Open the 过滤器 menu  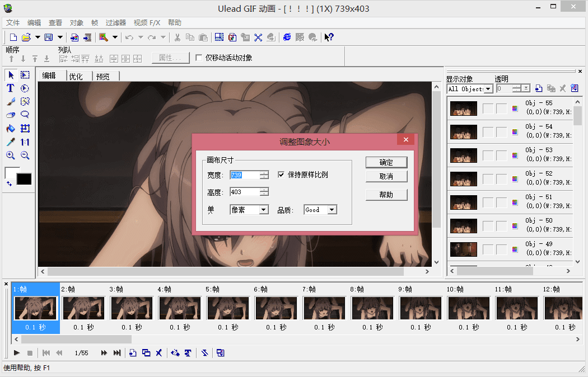(x=116, y=23)
